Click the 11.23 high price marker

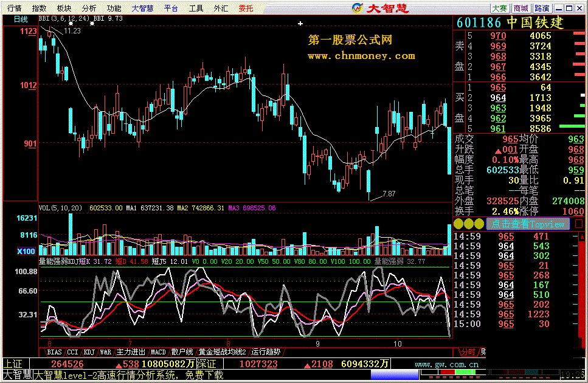click(72, 31)
